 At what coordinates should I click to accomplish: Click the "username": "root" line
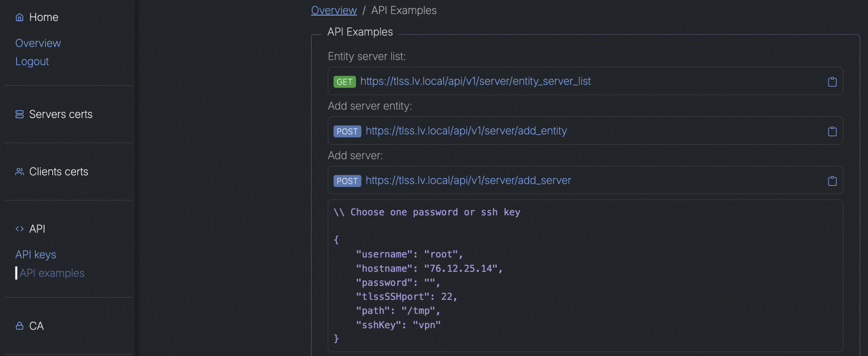tap(410, 254)
